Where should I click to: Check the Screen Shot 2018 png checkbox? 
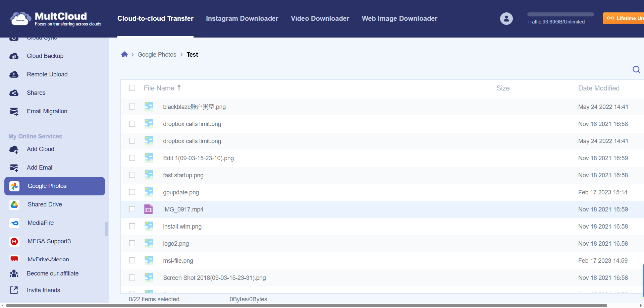click(132, 278)
